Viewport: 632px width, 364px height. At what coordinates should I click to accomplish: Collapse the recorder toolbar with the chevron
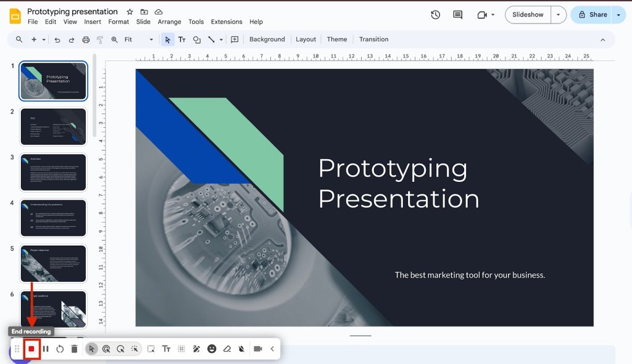(272, 349)
